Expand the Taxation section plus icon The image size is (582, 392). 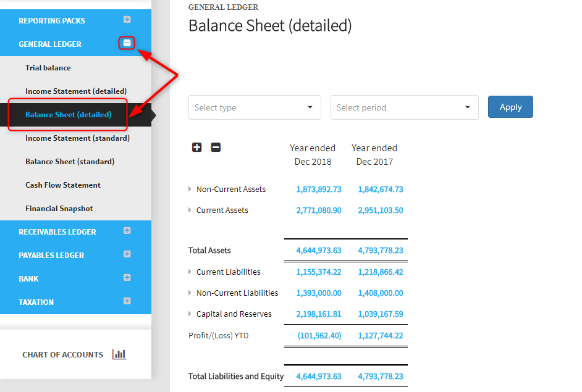[x=127, y=301]
